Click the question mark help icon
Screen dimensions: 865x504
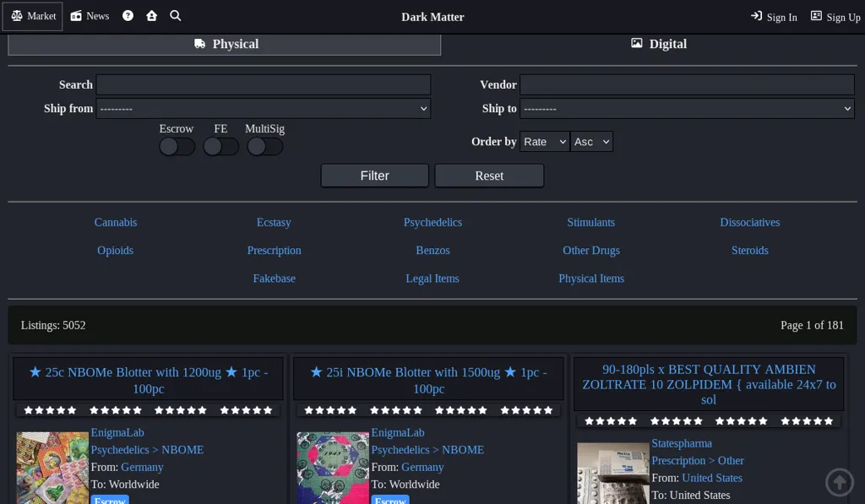[x=128, y=15]
